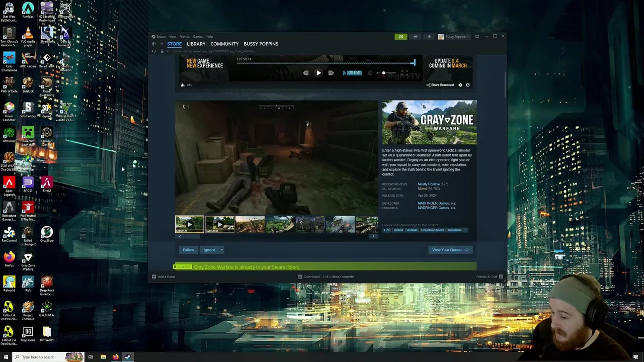
Task: Add a new tag with plus button
Action: [465, 230]
